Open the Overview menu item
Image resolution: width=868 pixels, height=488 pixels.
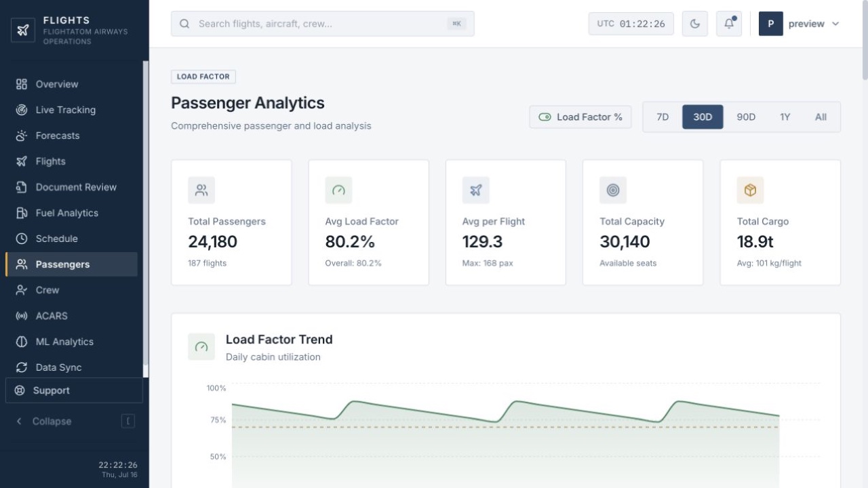[71, 84]
